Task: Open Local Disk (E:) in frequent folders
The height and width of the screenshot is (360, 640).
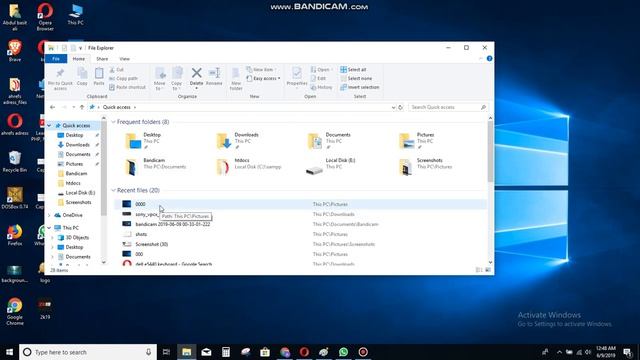Action: [x=331, y=167]
